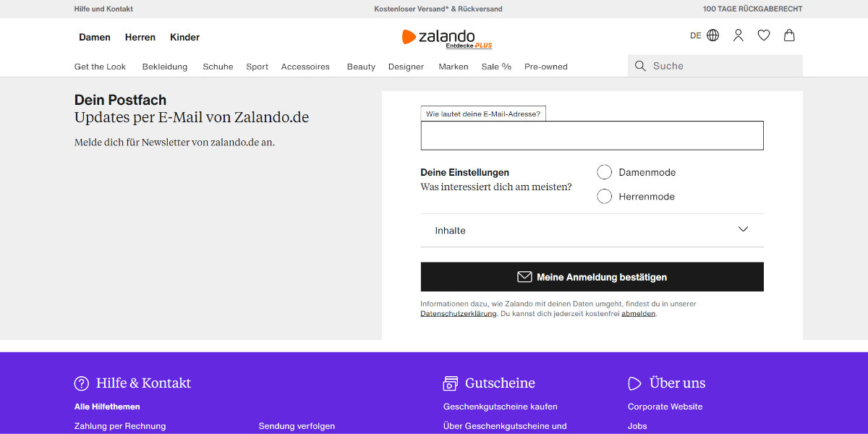The width and height of the screenshot is (868, 434).
Task: Open the shopping bag icon
Action: coord(789,35)
